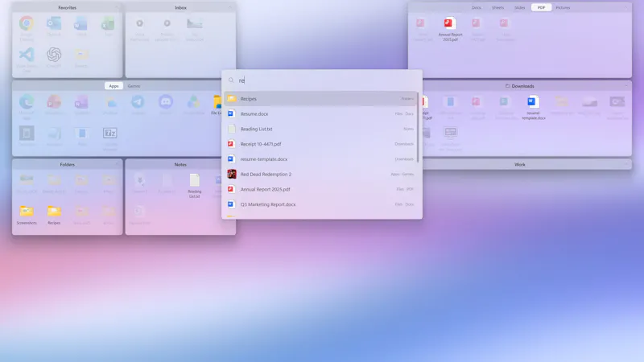Collapse the PDF files panel chevron
The height and width of the screenshot is (362, 644).
626,8
